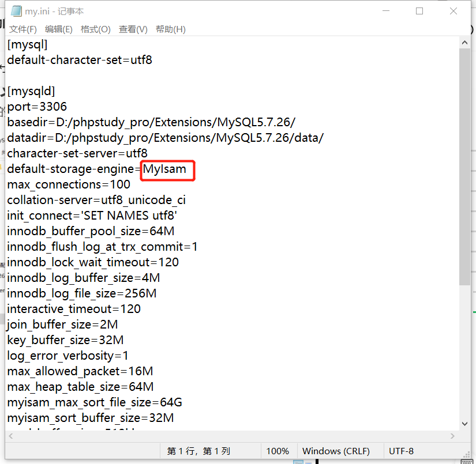Click the max_heap_table_size=64M line
The image size is (476, 464).
pos(80,387)
